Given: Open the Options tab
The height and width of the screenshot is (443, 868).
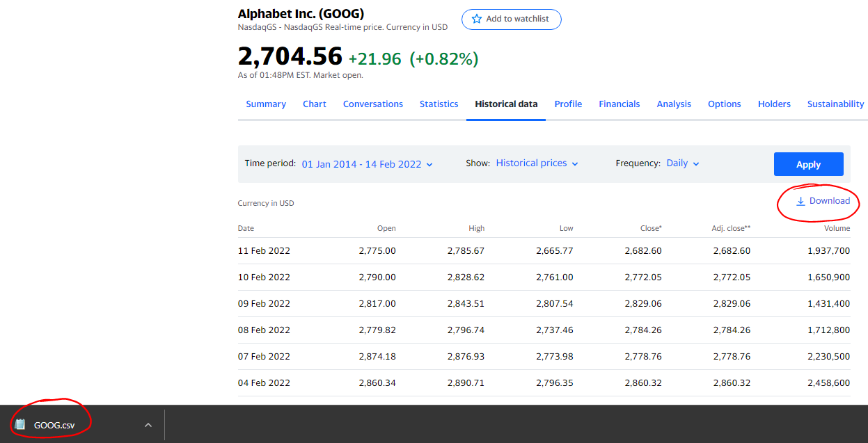Looking at the screenshot, I should point(725,104).
